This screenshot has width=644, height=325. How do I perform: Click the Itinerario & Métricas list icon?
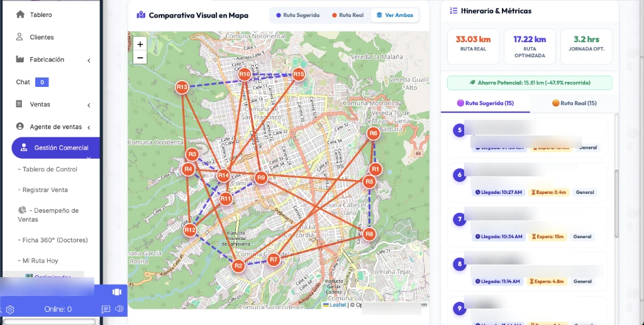[x=453, y=11]
